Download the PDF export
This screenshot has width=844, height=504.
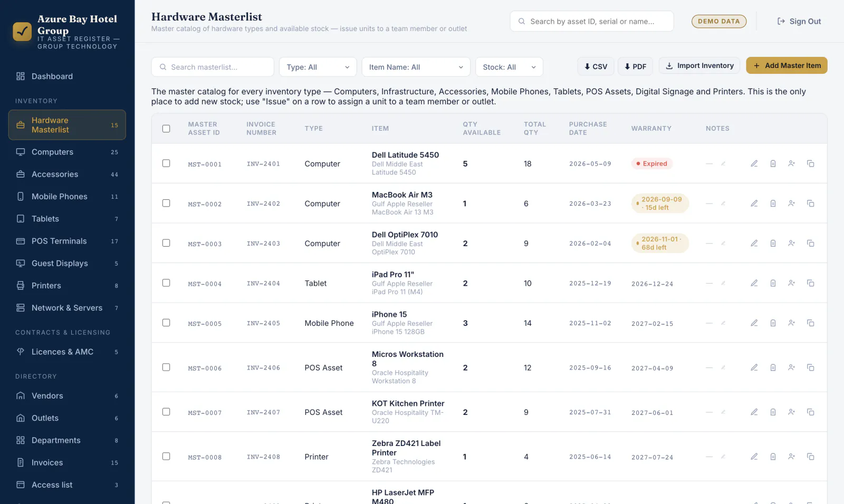coord(635,66)
